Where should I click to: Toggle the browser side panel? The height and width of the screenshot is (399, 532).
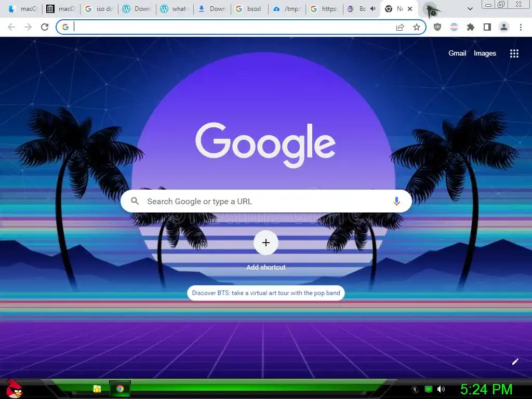pos(487,27)
